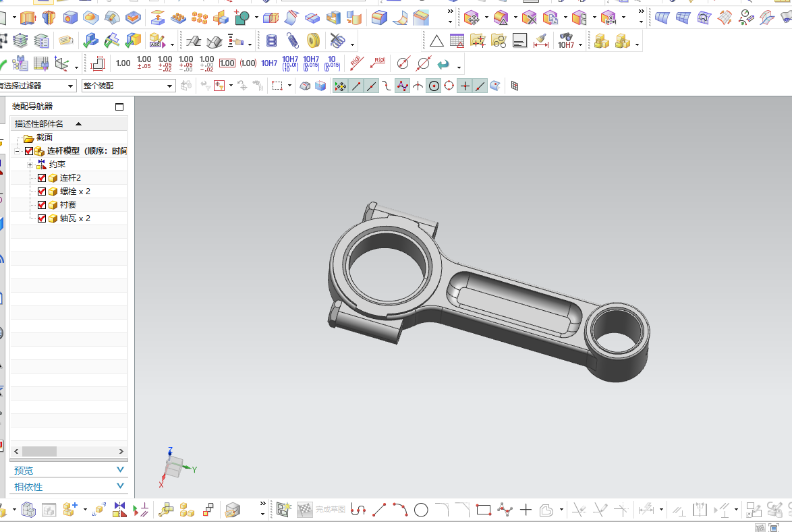Click the 1.00 plain dimension style
The height and width of the screenshot is (532, 792).
pyautogui.click(x=123, y=63)
